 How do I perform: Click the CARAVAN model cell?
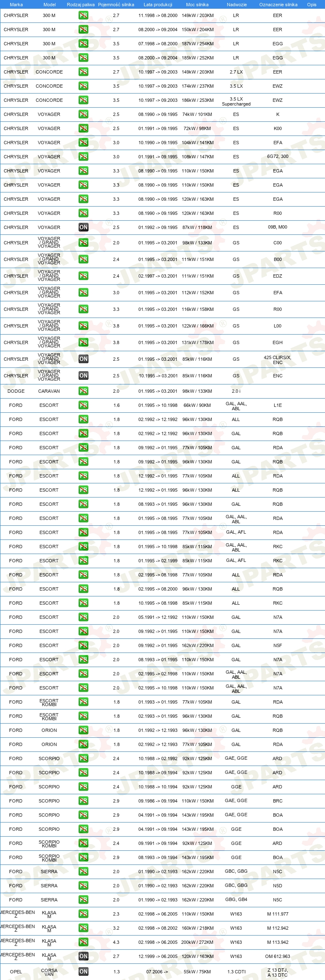tap(49, 391)
